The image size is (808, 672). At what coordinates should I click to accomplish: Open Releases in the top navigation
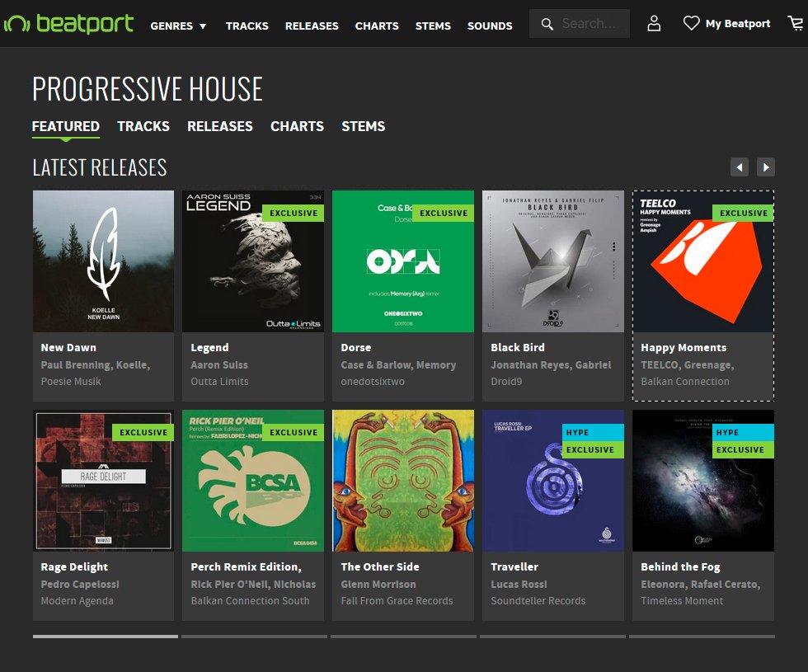pos(312,26)
